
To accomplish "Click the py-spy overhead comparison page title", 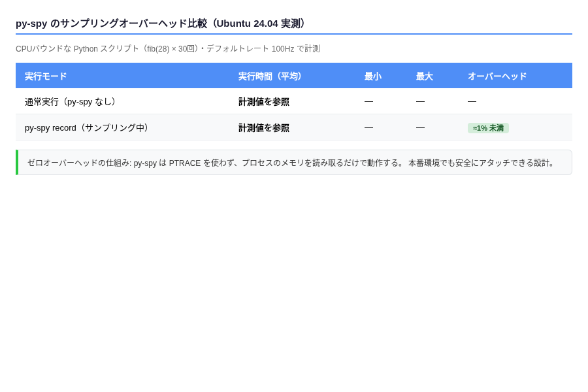I will 162,24.
